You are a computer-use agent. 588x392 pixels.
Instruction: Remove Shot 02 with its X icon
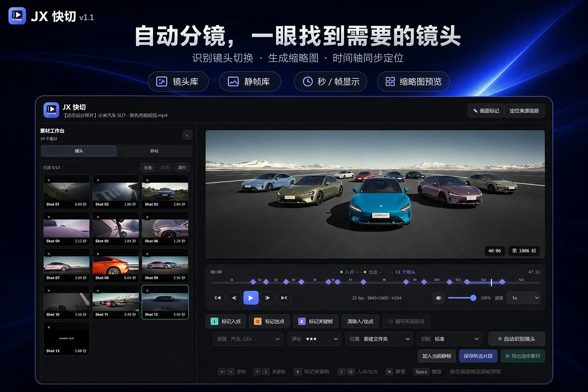(x=98, y=180)
